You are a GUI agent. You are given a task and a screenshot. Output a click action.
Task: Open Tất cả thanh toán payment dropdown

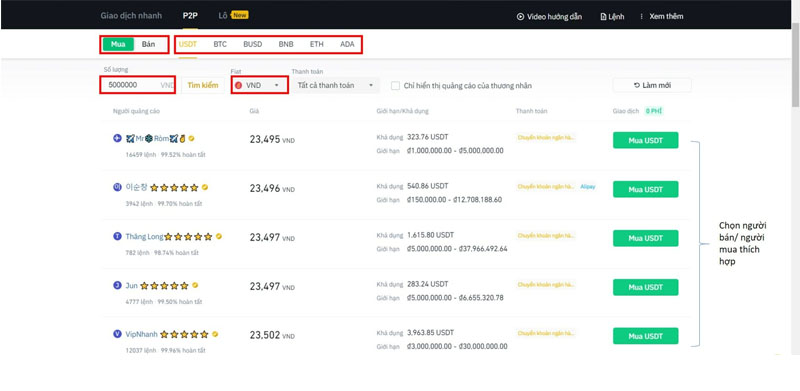point(336,85)
